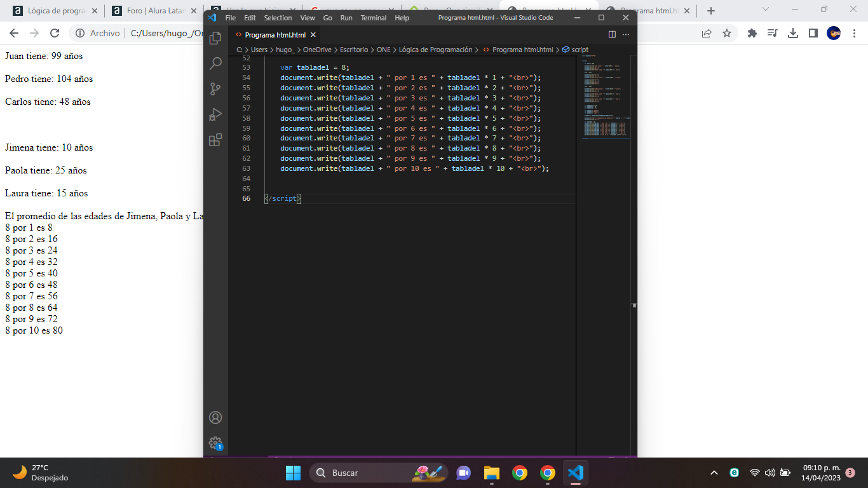Open the Search view in VS Code
Screen dimensions: 868x488
[215, 64]
